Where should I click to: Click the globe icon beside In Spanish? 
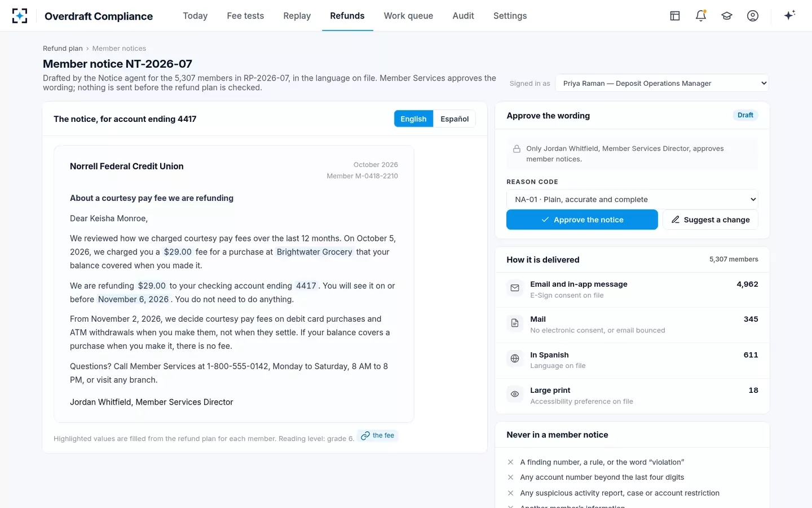(515, 358)
